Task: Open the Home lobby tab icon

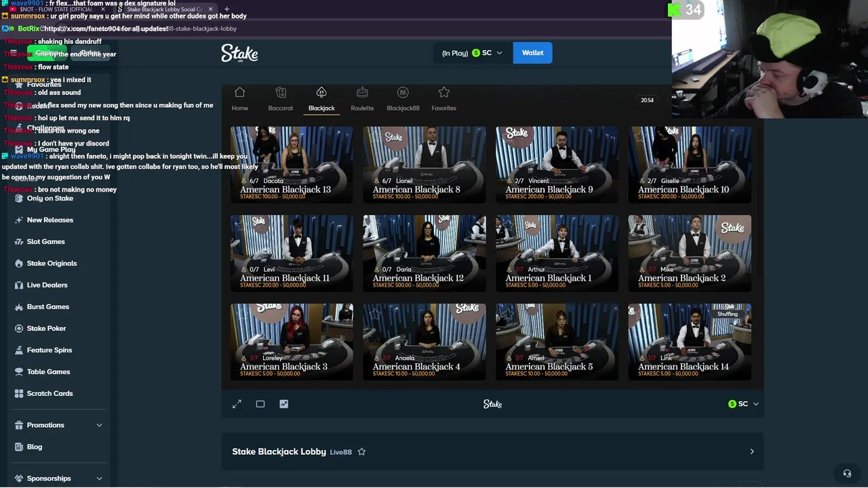Action: [x=239, y=92]
